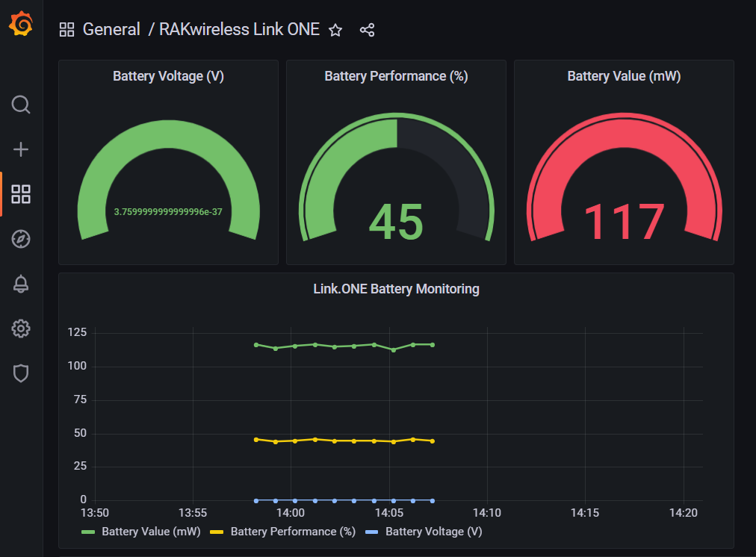Open the Server Admin shield icon

[x=21, y=373]
